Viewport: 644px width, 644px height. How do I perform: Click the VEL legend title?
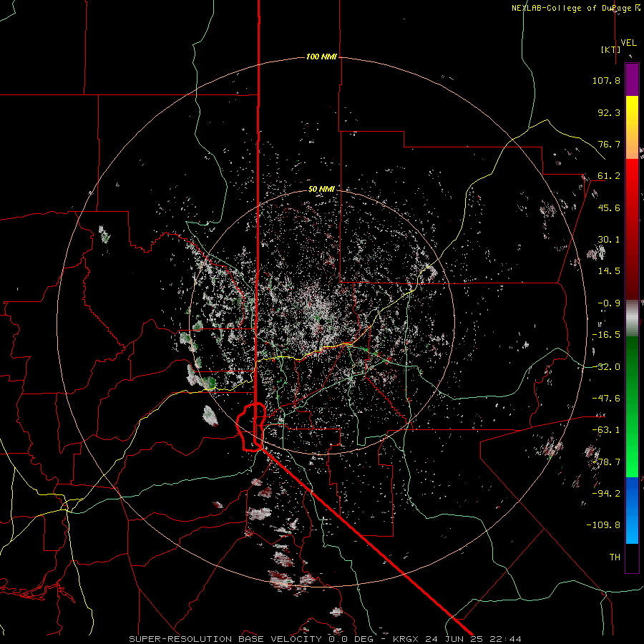tap(628, 43)
